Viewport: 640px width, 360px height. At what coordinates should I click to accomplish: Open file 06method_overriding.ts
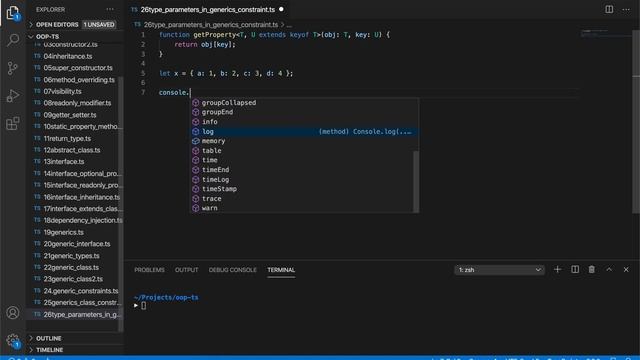tap(79, 80)
